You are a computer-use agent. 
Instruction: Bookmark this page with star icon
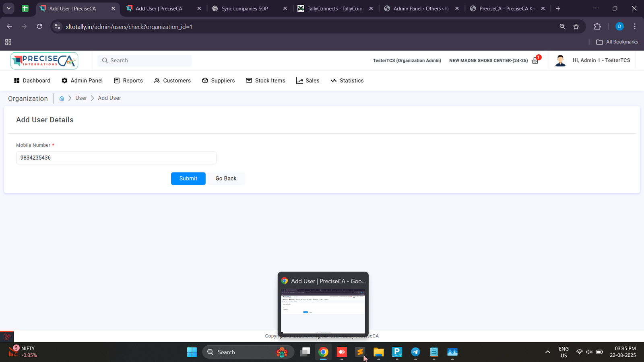click(x=576, y=27)
